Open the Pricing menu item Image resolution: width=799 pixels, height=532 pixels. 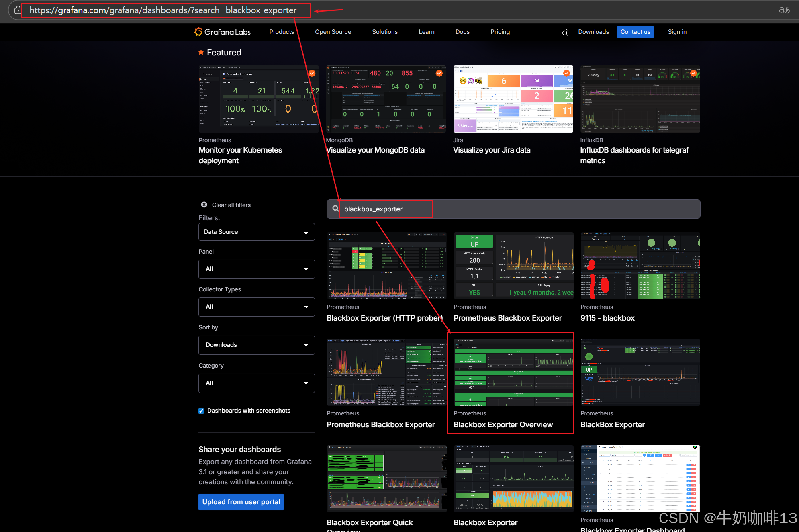point(500,32)
